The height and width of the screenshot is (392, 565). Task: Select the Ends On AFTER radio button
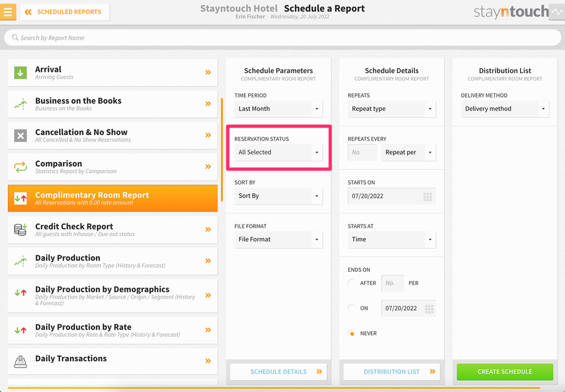click(352, 283)
